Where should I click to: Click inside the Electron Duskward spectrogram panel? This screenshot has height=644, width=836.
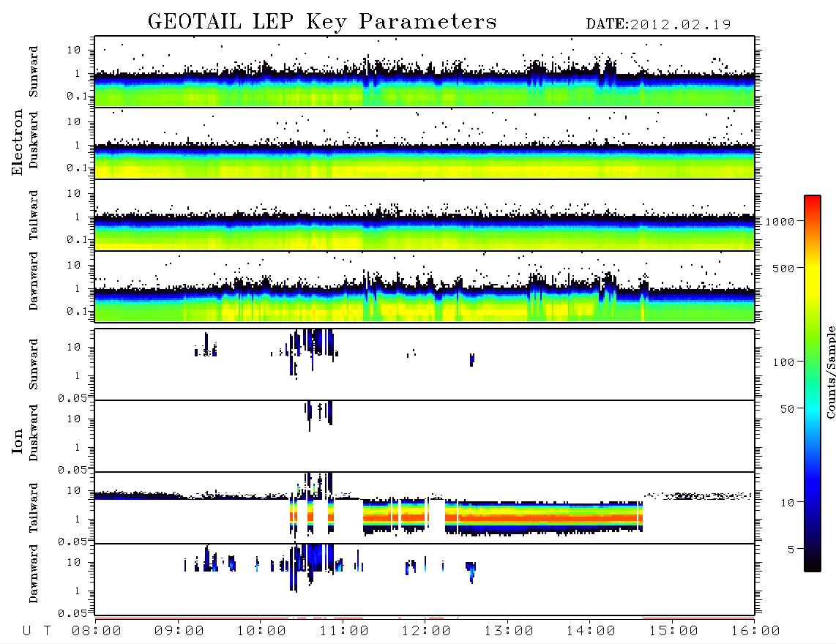[425, 143]
